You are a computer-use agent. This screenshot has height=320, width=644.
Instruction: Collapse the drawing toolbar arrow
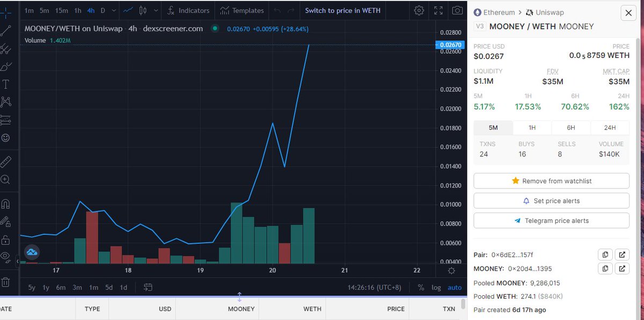coord(17,261)
